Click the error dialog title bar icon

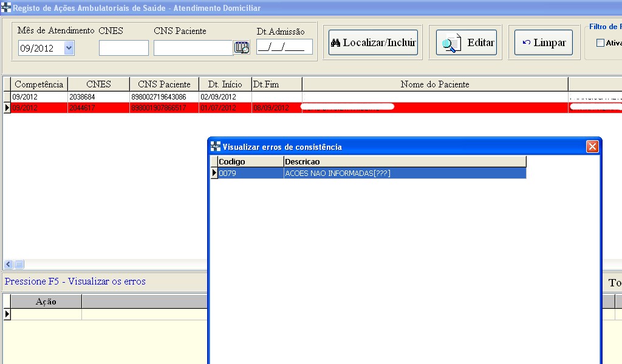pos(216,147)
